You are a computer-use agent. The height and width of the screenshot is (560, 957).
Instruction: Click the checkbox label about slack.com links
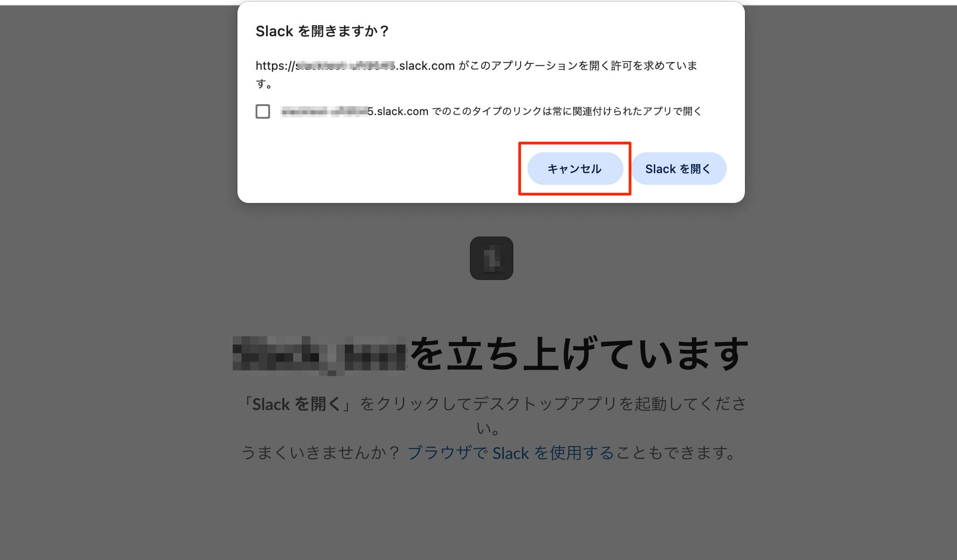[x=491, y=111]
